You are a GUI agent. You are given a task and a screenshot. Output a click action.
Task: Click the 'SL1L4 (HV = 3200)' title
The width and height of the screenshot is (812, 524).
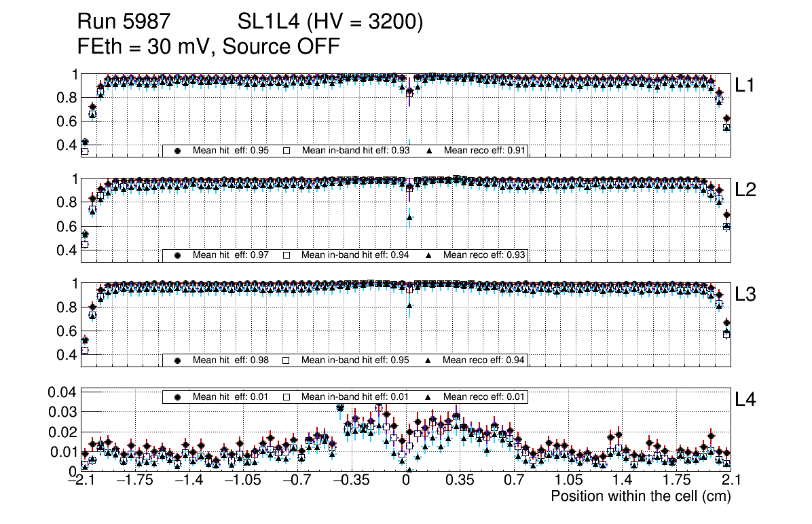[x=330, y=22]
